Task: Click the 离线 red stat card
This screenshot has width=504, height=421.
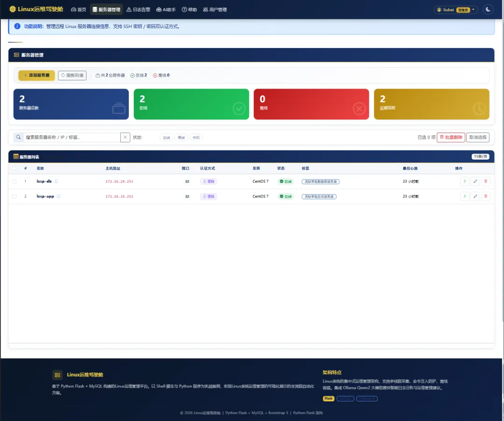Action: [x=311, y=104]
